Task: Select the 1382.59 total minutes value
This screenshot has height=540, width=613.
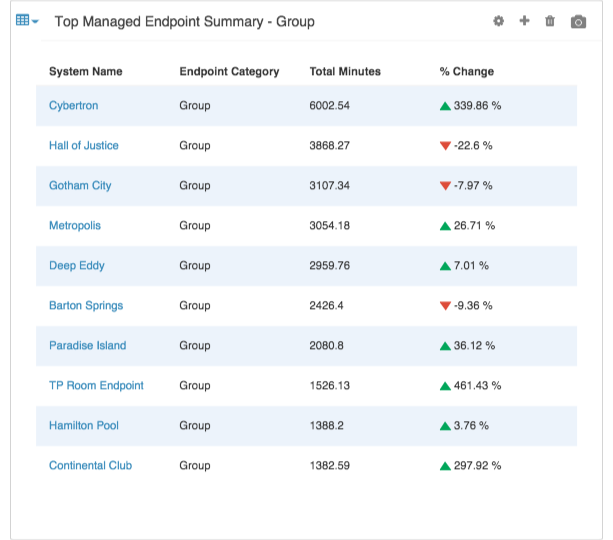Action: click(330, 465)
